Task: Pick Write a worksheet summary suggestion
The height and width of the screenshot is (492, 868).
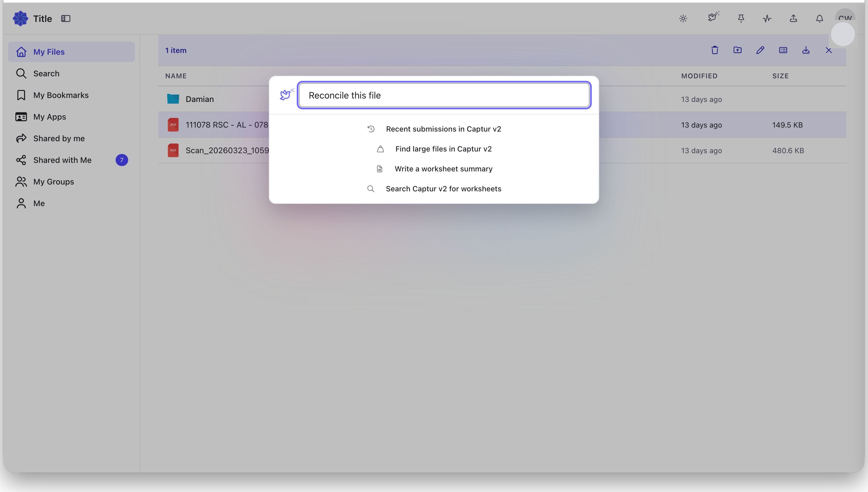Action: 443,169
